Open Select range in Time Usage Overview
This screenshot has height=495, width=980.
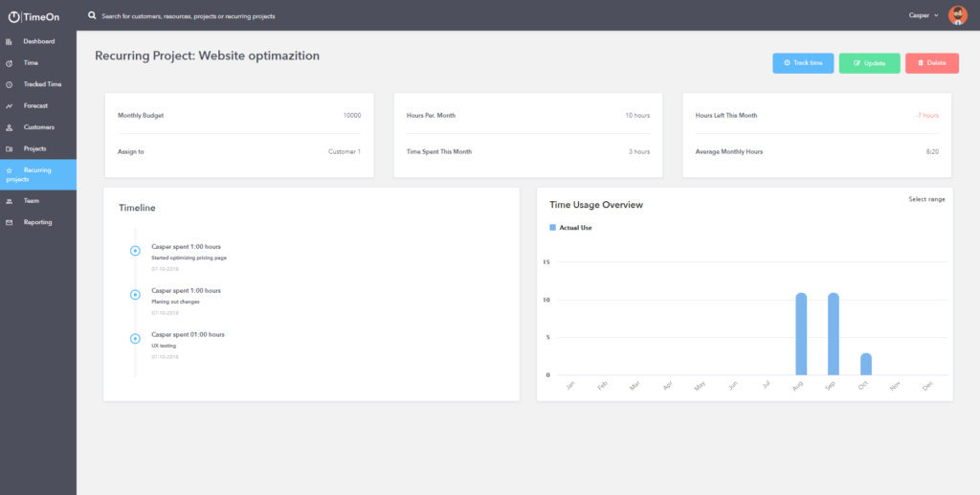click(x=926, y=199)
